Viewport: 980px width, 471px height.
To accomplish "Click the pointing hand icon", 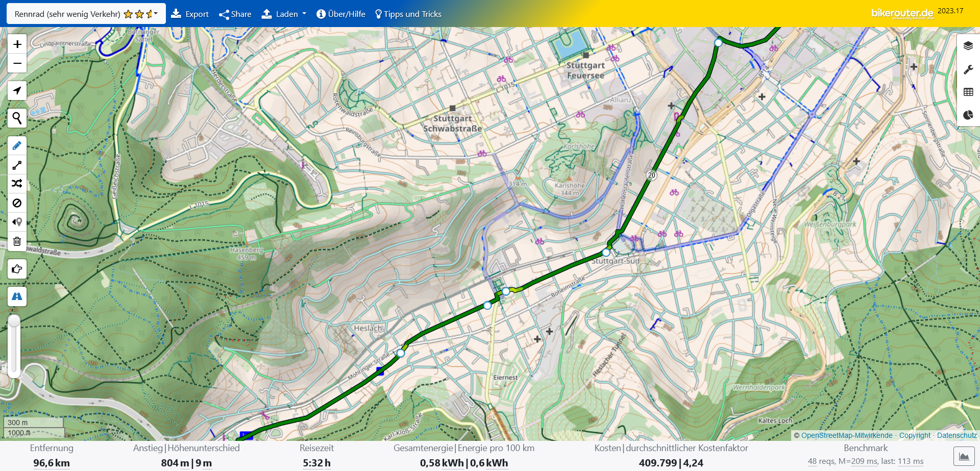I will tap(17, 269).
